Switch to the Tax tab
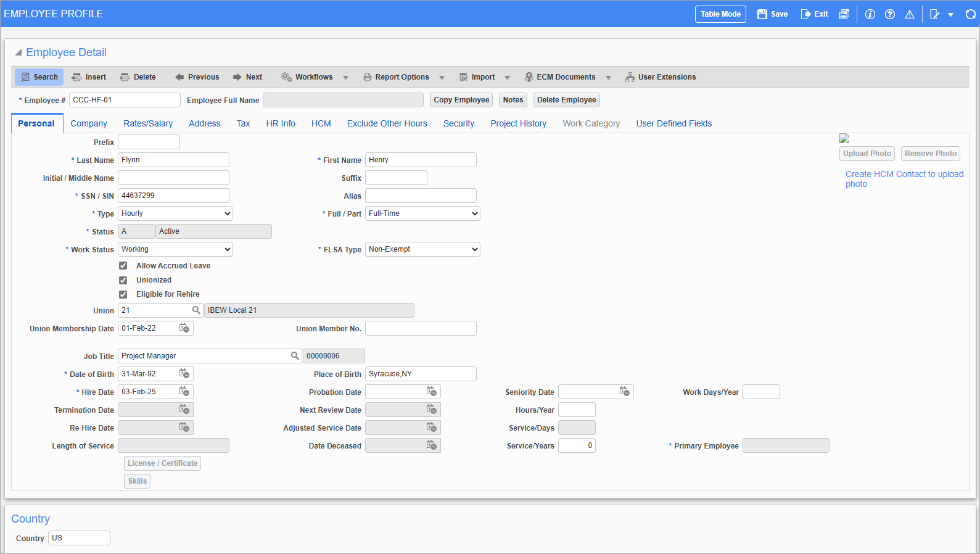The height and width of the screenshot is (554, 980). (x=244, y=123)
